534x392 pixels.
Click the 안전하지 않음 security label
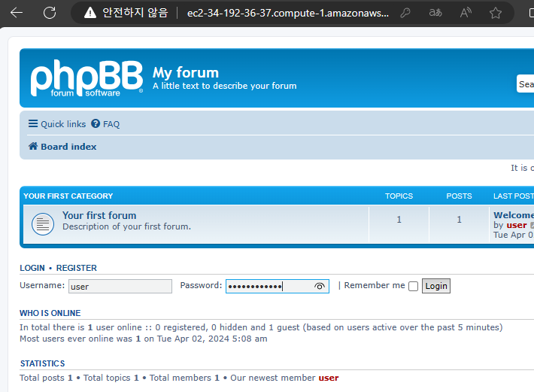[135, 13]
